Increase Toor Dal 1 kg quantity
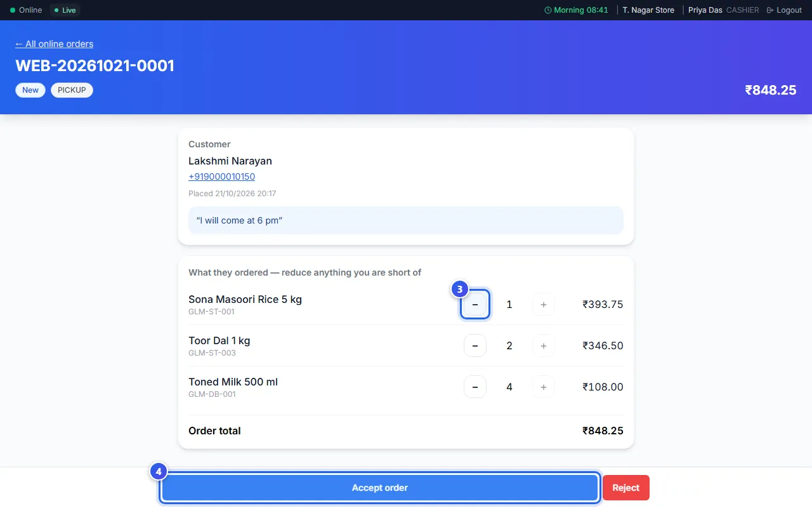 coord(543,346)
